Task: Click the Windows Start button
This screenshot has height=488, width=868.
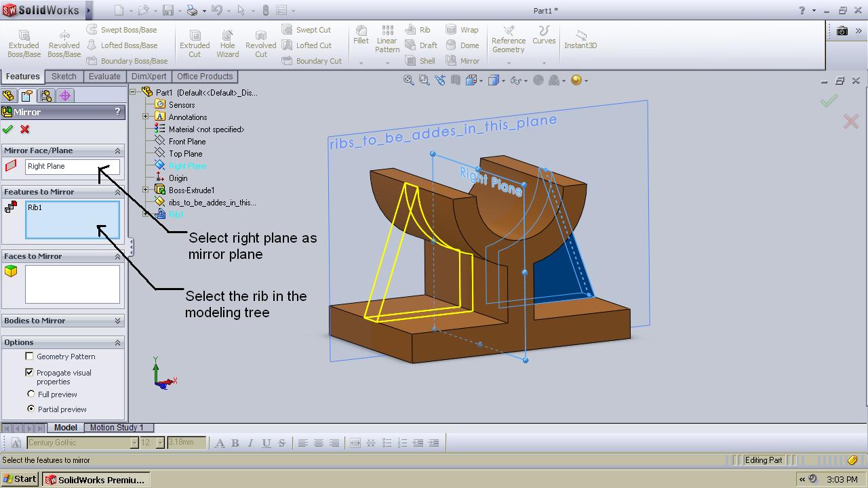Action: pos(19,479)
